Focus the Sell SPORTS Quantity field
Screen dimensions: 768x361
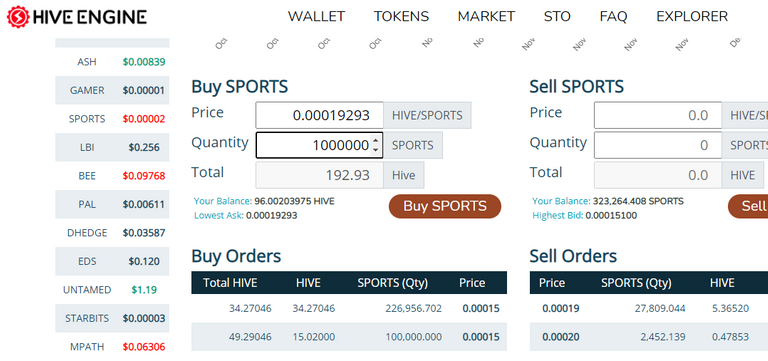(x=658, y=145)
